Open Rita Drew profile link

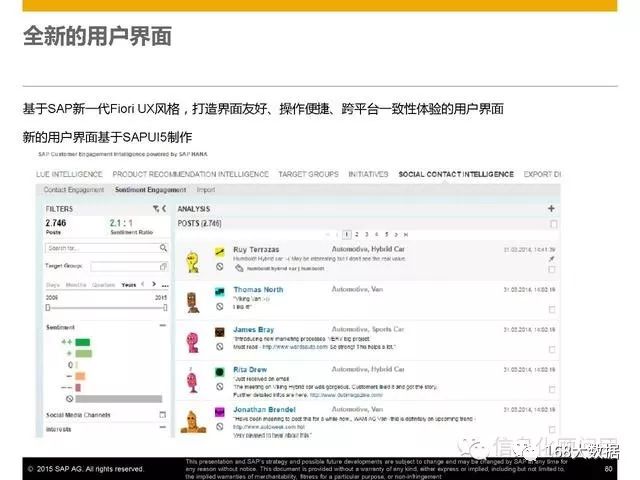(x=250, y=369)
